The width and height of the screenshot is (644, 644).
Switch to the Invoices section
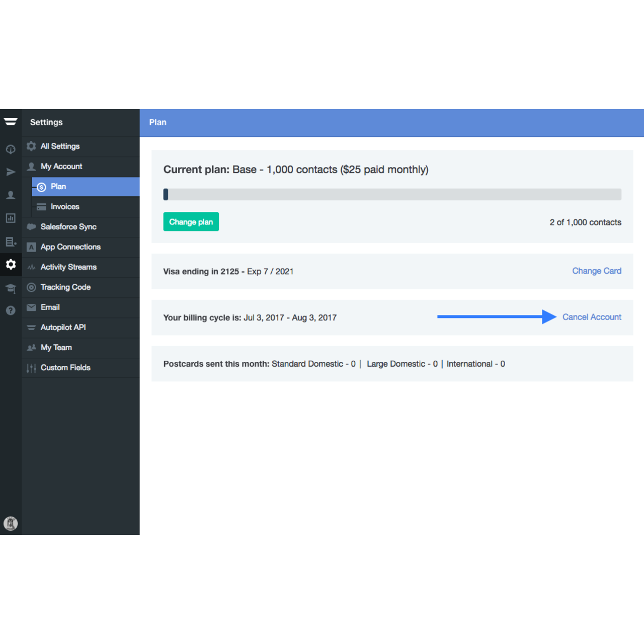[64, 206]
